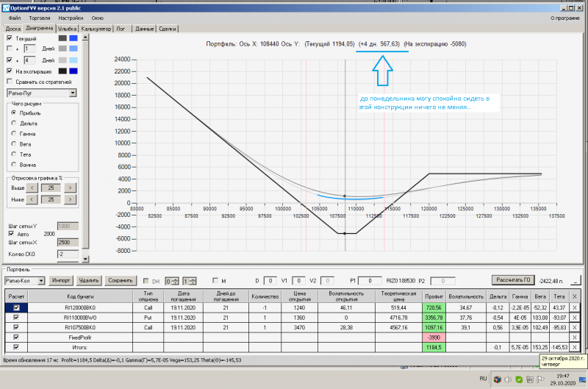Viewport: 588px width, 389px height.
Task: Uncheck the На экспирацию checkbox
Action: pyautogui.click(x=9, y=71)
